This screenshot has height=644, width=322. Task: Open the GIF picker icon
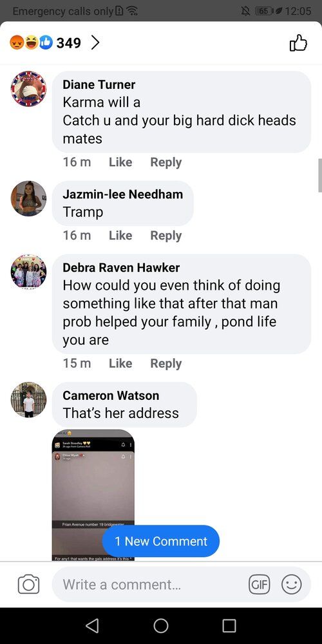click(260, 584)
